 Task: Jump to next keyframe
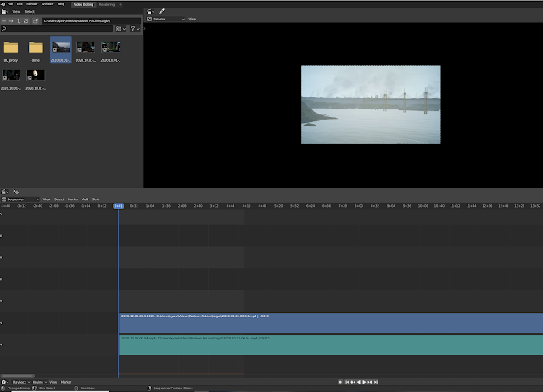[370, 382]
